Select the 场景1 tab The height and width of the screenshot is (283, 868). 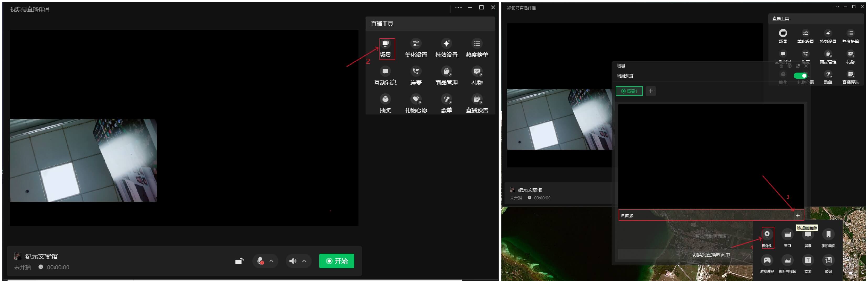(x=629, y=91)
